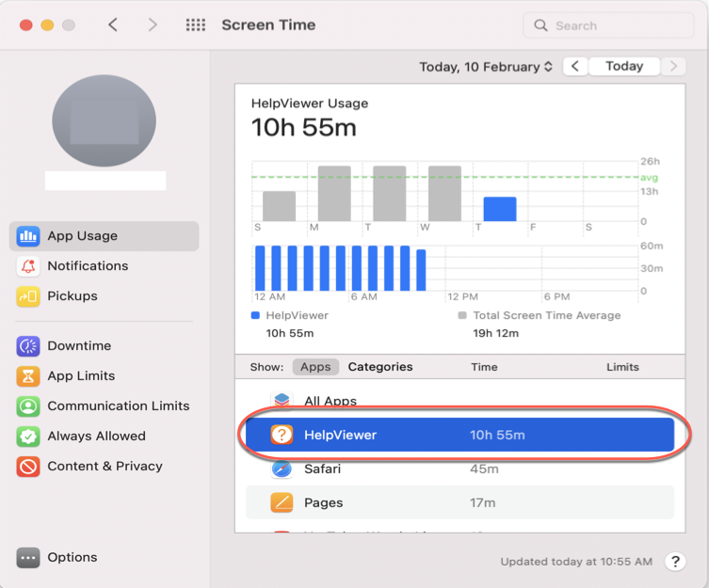Select the HelpViewer row
This screenshot has height=588, width=709.
(459, 435)
